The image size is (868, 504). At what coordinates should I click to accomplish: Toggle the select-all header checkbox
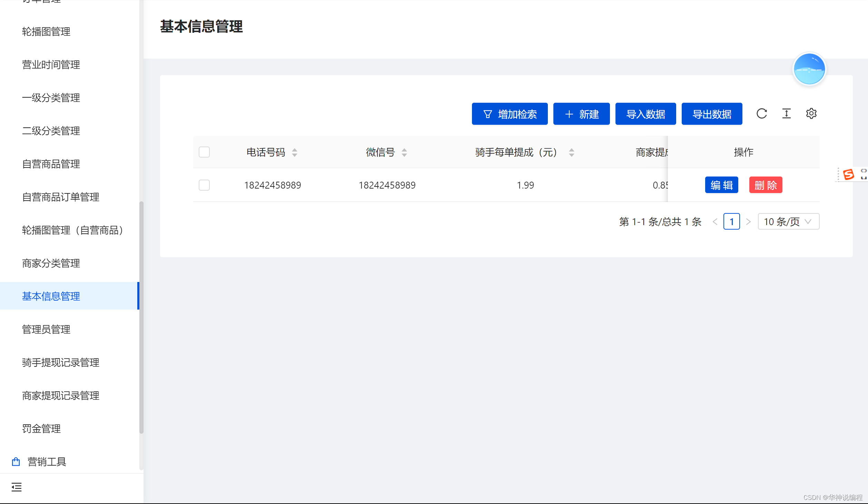[204, 152]
